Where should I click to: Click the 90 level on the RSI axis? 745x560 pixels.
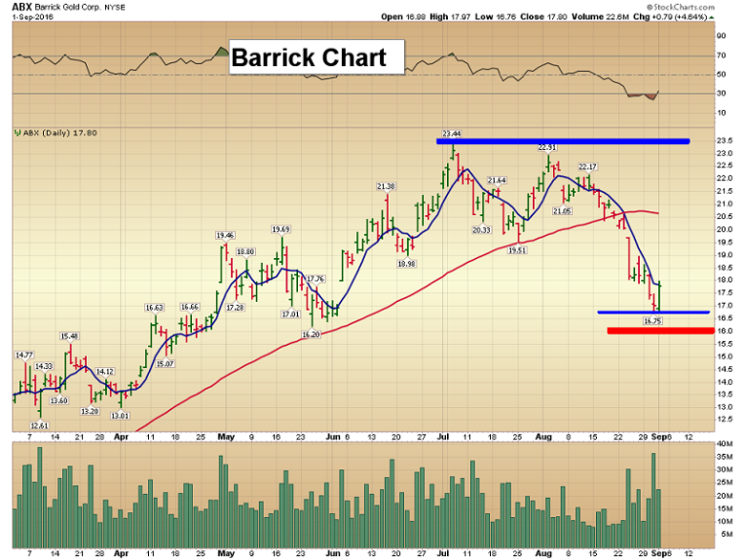[x=722, y=36]
